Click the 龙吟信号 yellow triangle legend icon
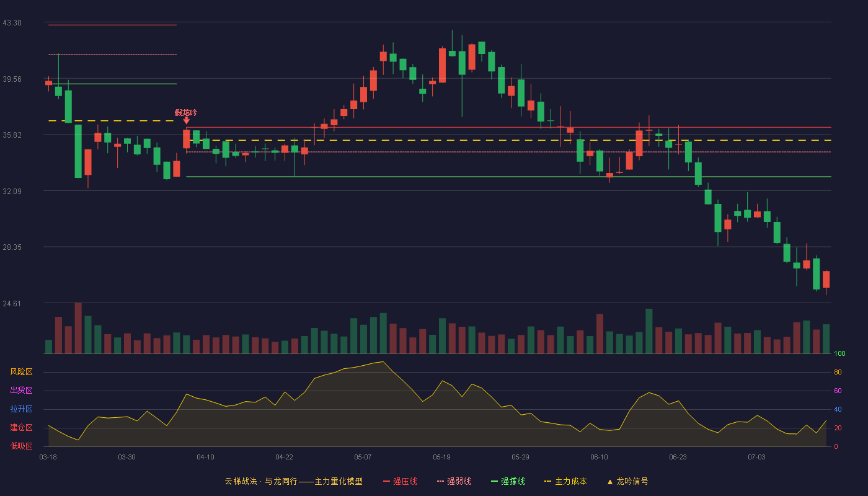Viewport: 868px width, 496px height. tap(609, 482)
